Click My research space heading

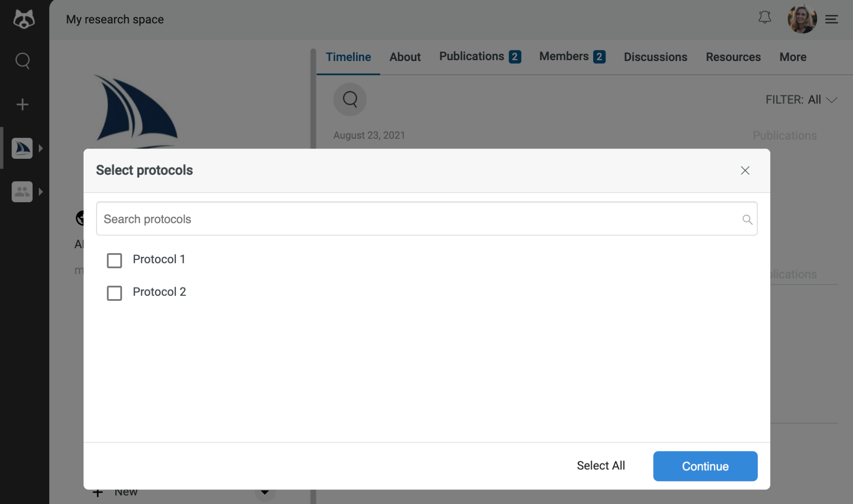pyautogui.click(x=114, y=19)
